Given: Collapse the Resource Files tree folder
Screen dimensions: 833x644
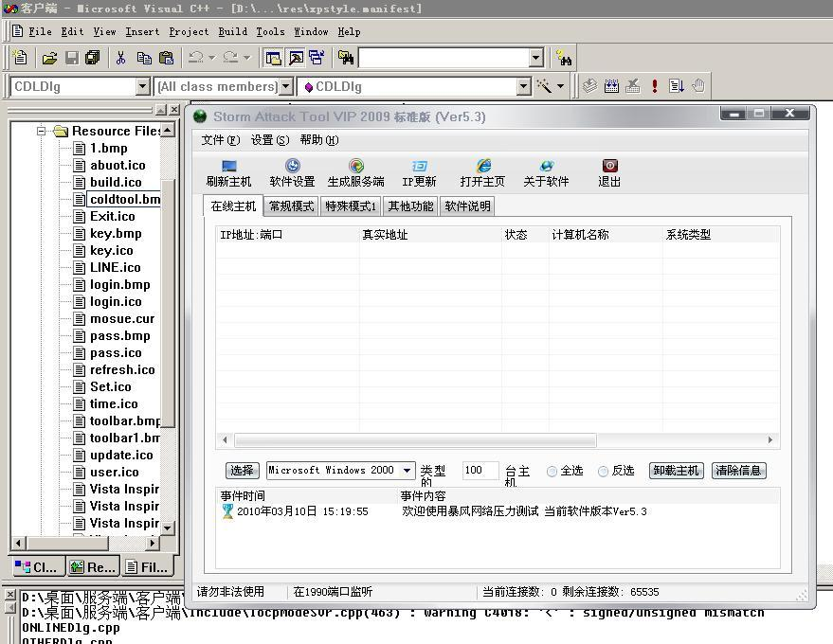Looking at the screenshot, I should pyautogui.click(x=41, y=131).
